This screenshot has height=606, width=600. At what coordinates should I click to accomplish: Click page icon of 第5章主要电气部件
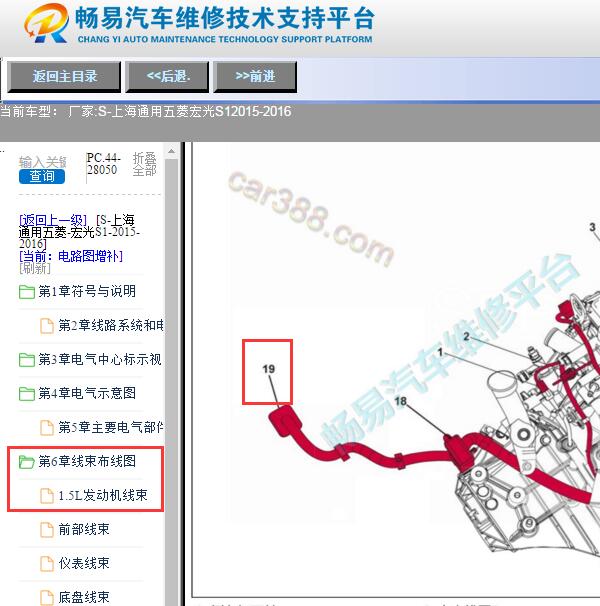[47, 428]
